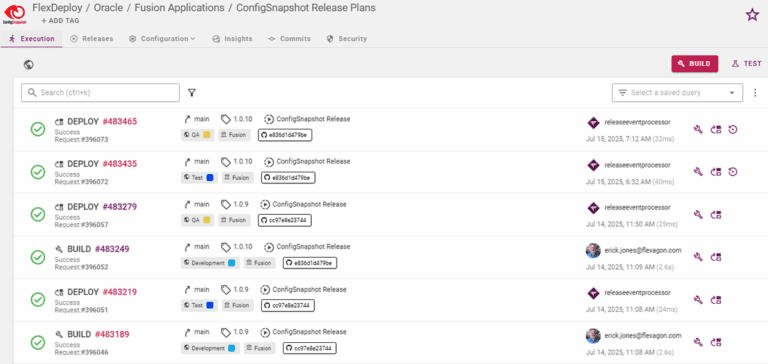This screenshot has width=768, height=364.
Task: Click the favorite star icon
Action: pyautogui.click(x=752, y=15)
